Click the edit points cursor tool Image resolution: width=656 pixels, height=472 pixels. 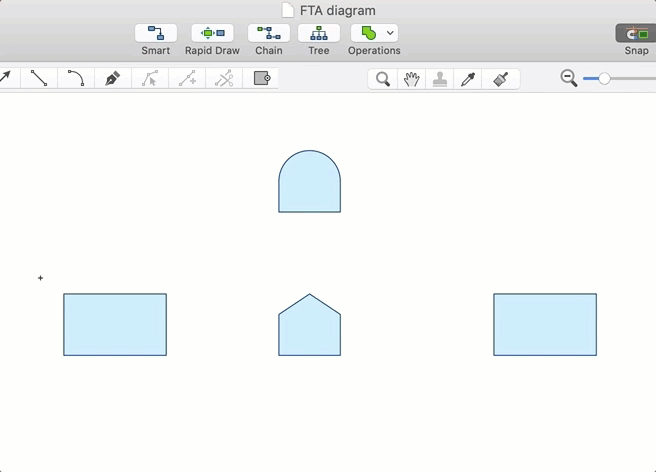[150, 78]
